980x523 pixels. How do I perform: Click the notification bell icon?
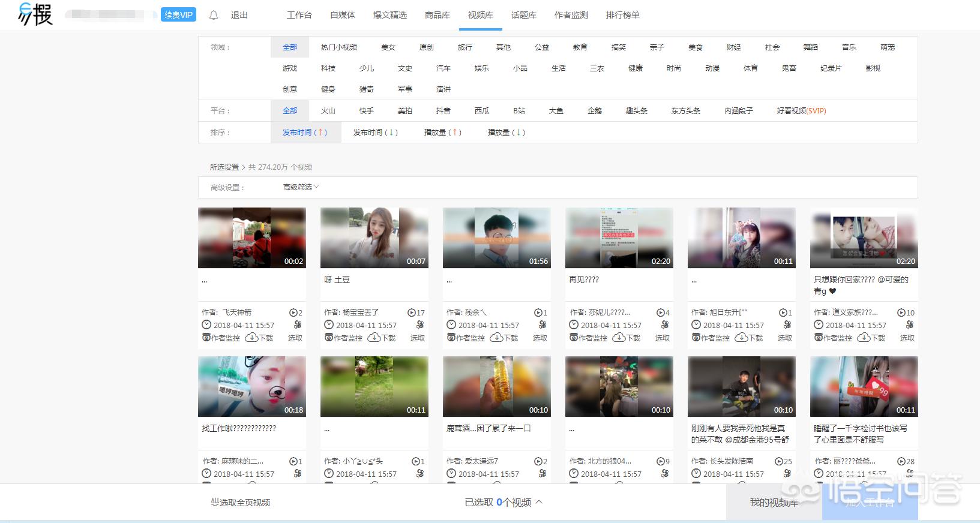[214, 15]
